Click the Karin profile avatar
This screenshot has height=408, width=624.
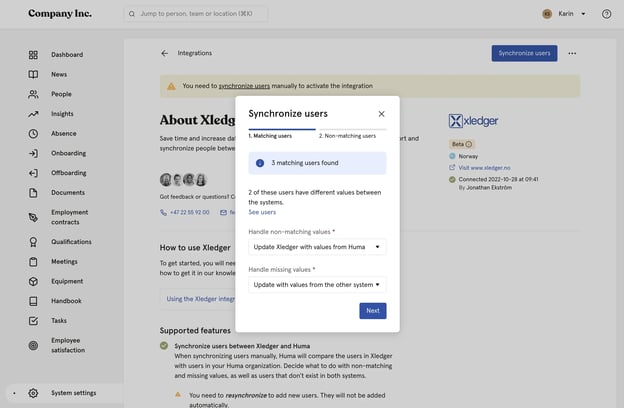547,14
